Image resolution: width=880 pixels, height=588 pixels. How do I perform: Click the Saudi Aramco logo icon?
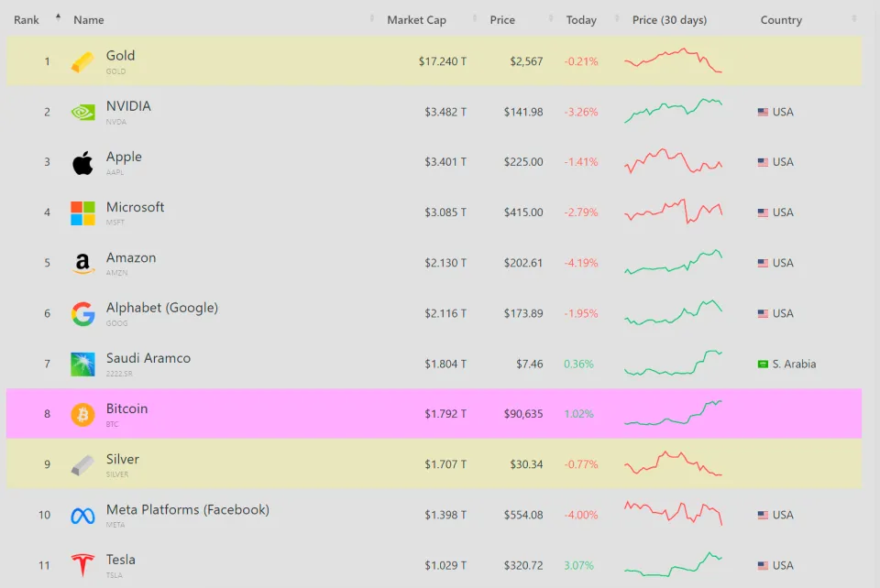pyautogui.click(x=82, y=364)
